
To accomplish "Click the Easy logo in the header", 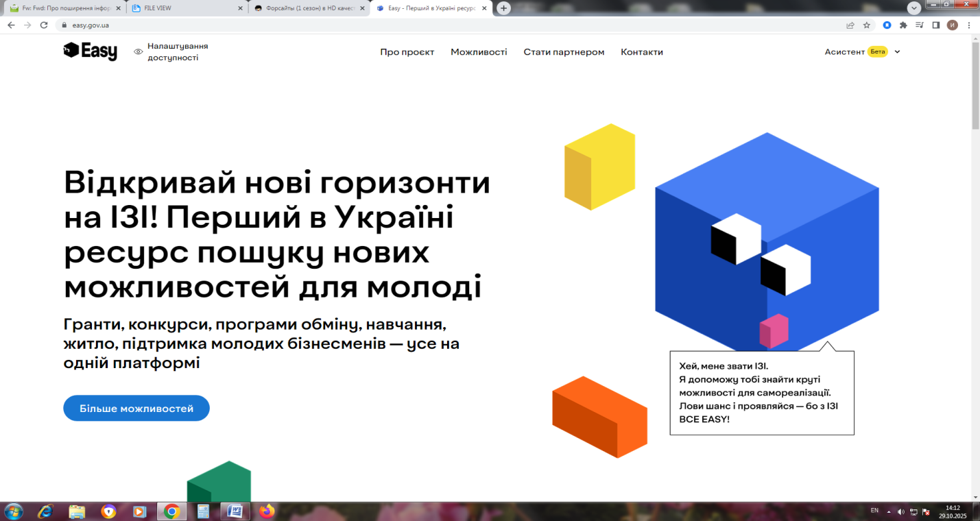I will point(91,51).
